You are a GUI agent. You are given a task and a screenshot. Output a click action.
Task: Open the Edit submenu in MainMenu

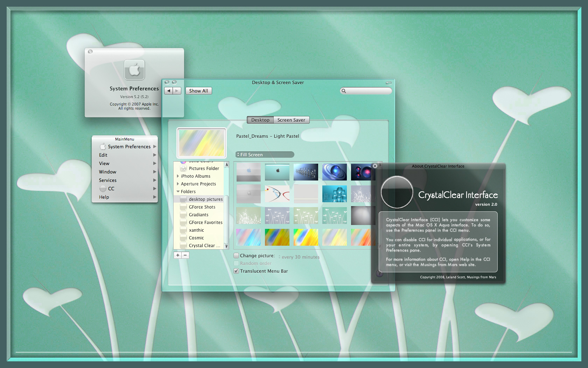click(x=125, y=155)
